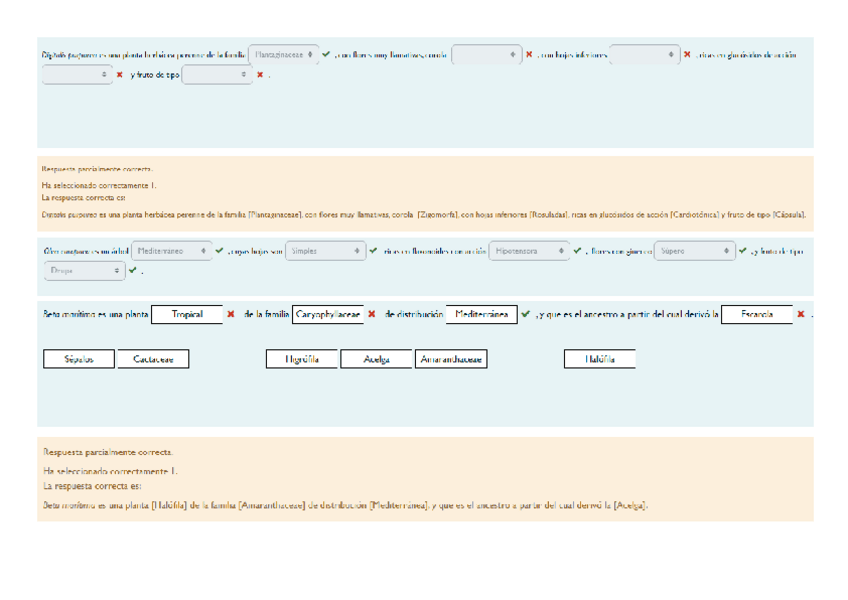Select the Halófila answer box
Image resolution: width=848 pixels, height=600 pixels.
[x=599, y=359]
